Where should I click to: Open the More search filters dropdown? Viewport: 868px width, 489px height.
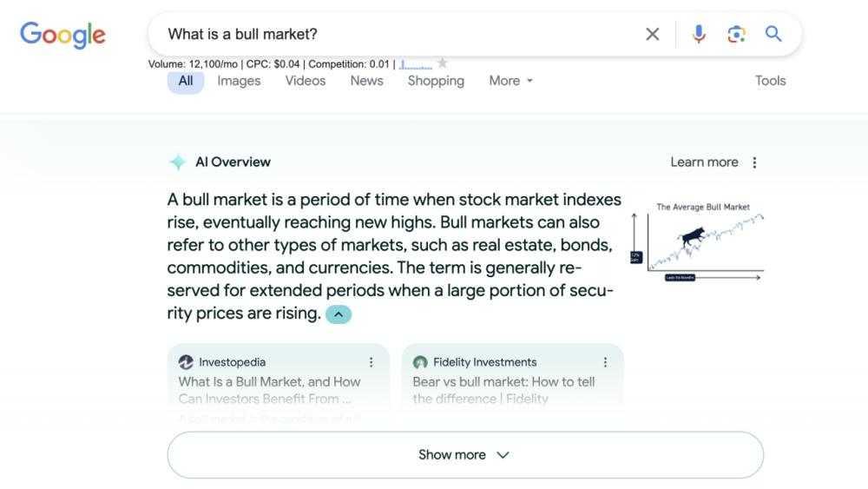[x=510, y=81]
